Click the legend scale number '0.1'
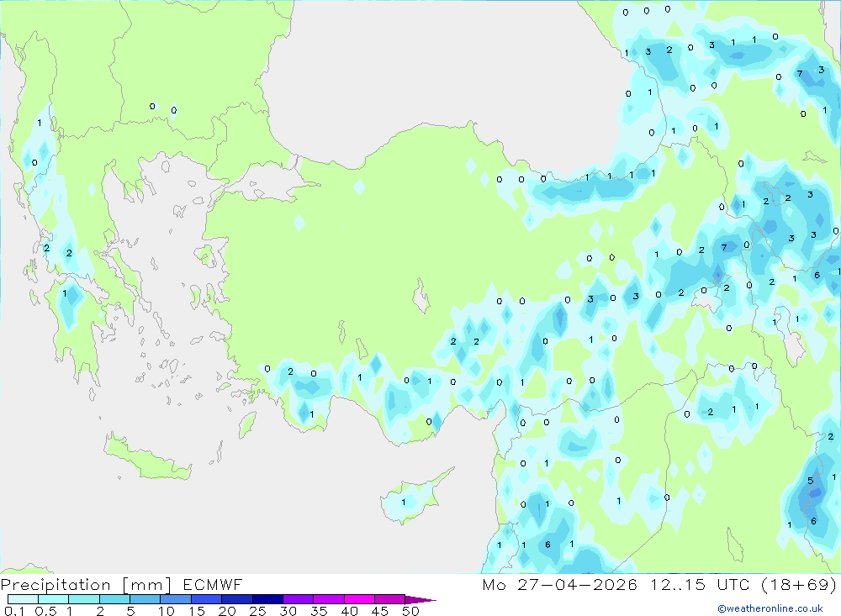Image resolution: width=841 pixels, height=616 pixels. click(14, 611)
